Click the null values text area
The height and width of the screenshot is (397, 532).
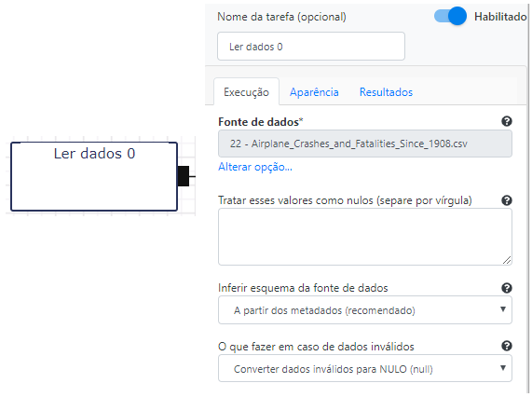click(365, 237)
